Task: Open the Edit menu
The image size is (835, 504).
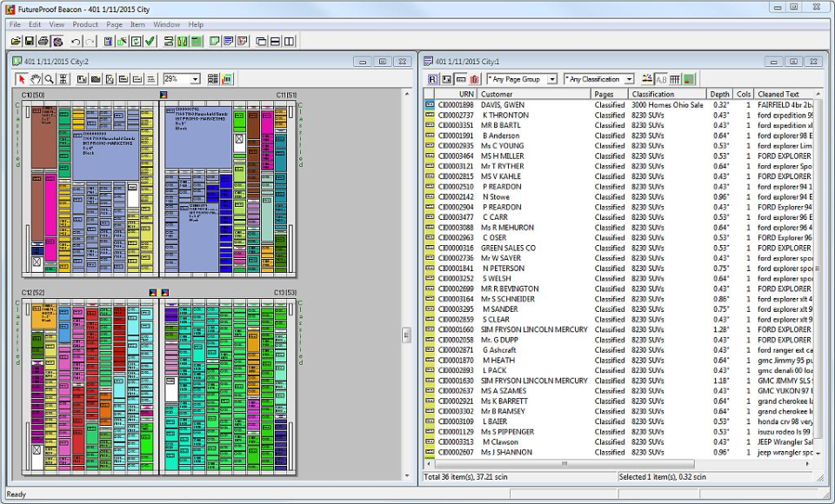Action: click(35, 24)
